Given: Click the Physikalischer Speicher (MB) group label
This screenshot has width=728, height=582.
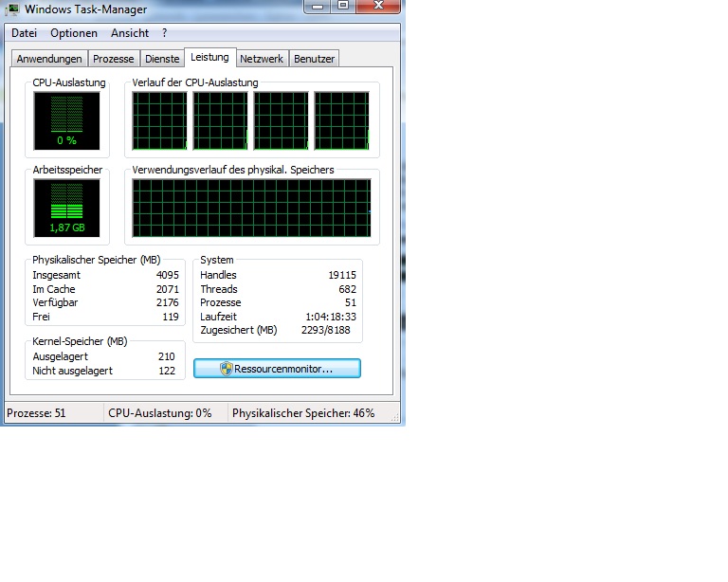Looking at the screenshot, I should (x=96, y=260).
